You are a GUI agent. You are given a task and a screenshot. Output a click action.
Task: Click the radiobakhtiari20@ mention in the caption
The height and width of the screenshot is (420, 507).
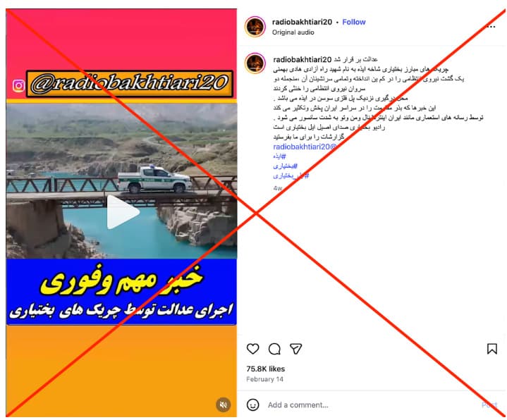(305, 147)
